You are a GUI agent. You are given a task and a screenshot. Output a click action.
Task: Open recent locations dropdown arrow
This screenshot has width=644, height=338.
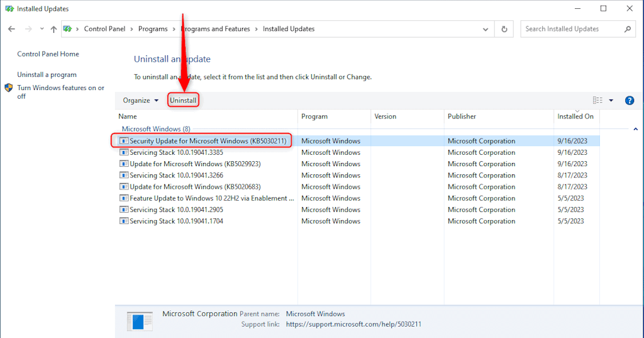[x=42, y=29]
